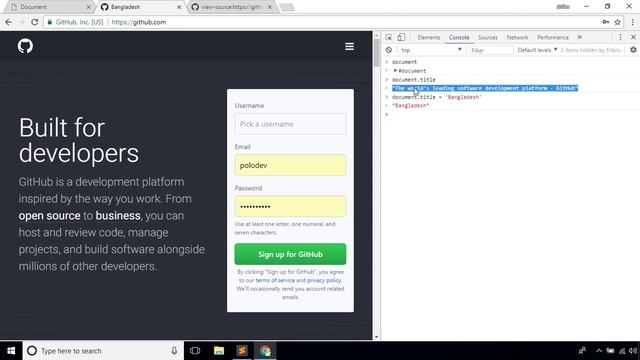Click the saved password key icon
This screenshot has width=640, height=360.
click(605, 22)
